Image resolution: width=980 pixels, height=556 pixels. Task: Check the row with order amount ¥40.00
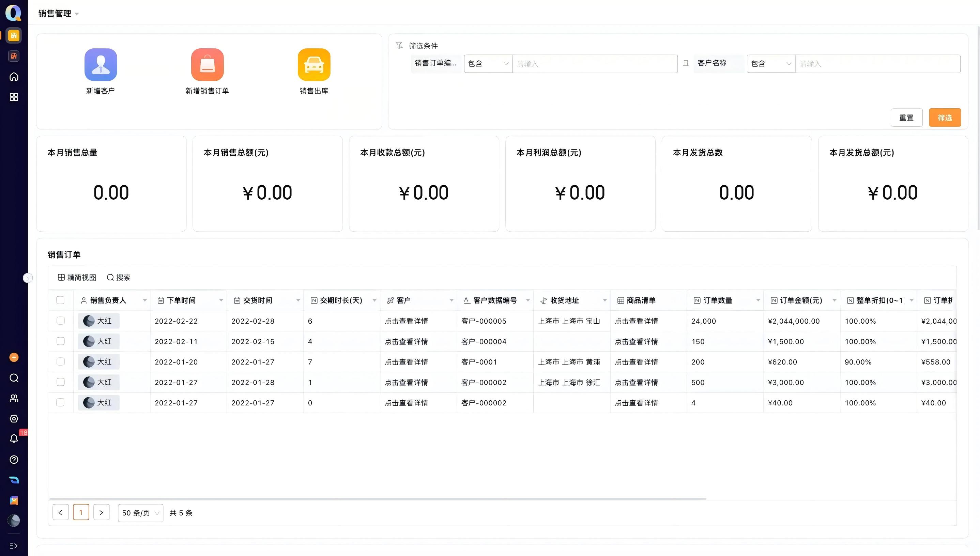click(x=60, y=402)
